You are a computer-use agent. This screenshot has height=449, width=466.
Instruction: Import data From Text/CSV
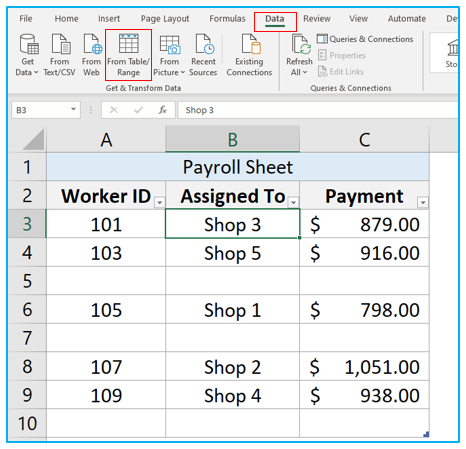pyautogui.click(x=59, y=55)
